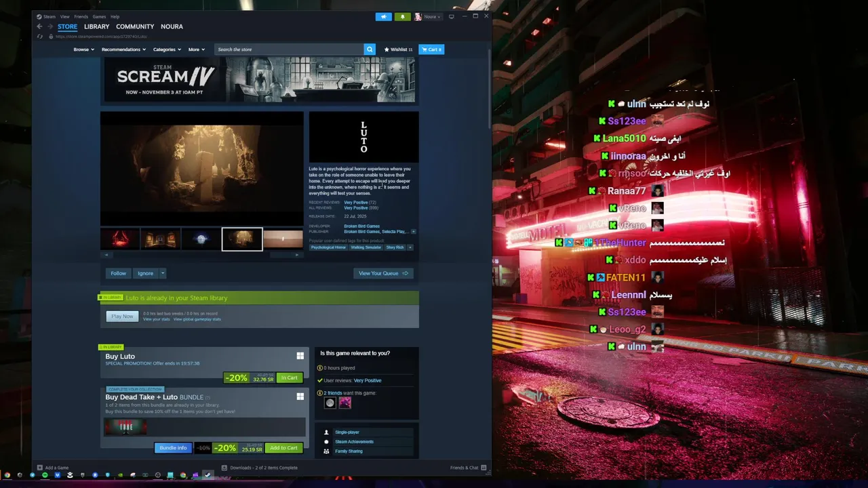
Task: Click the Big Picture mode monitor icon
Action: (x=452, y=17)
